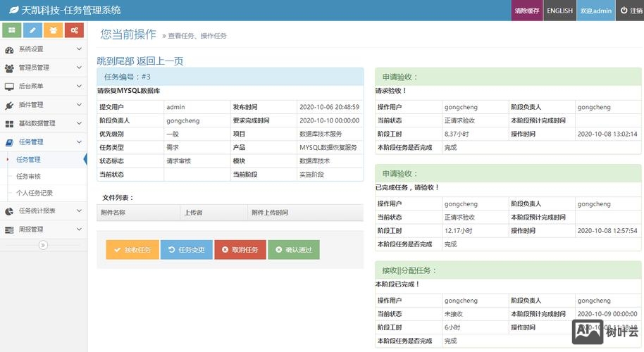This screenshot has width=644, height=352.
Task: Click the 2020-10-08 12:57:54 operation time
Action: 607,231
